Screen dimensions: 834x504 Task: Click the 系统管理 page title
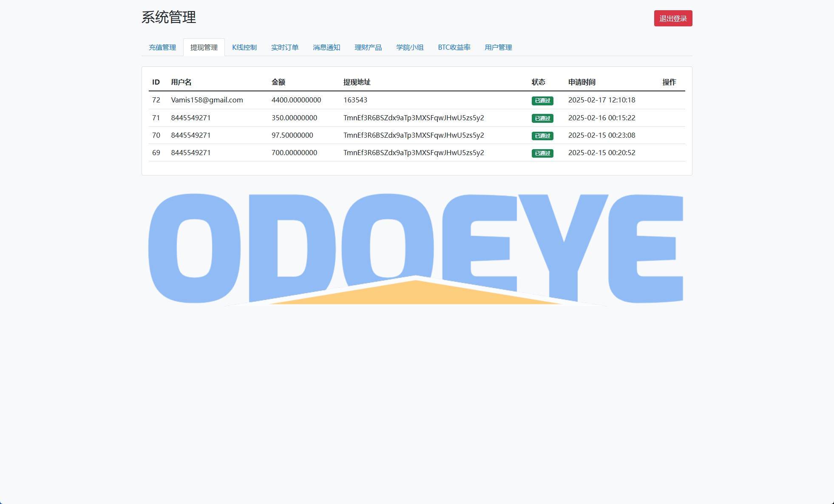[x=168, y=17]
